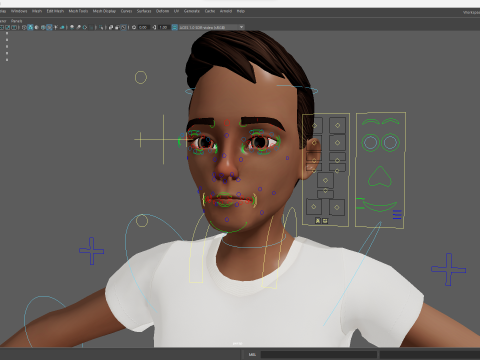Click the gamma value field 1.00
The width and height of the screenshot is (480, 360).
coord(163,27)
